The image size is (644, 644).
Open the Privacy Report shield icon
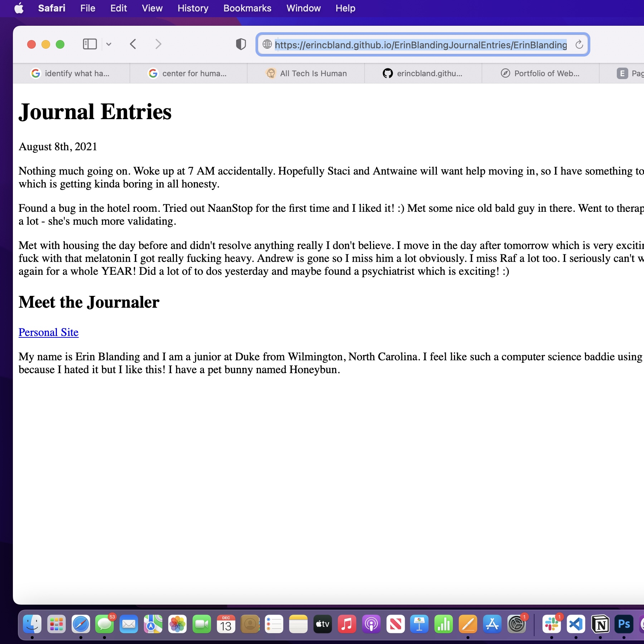coord(241,44)
